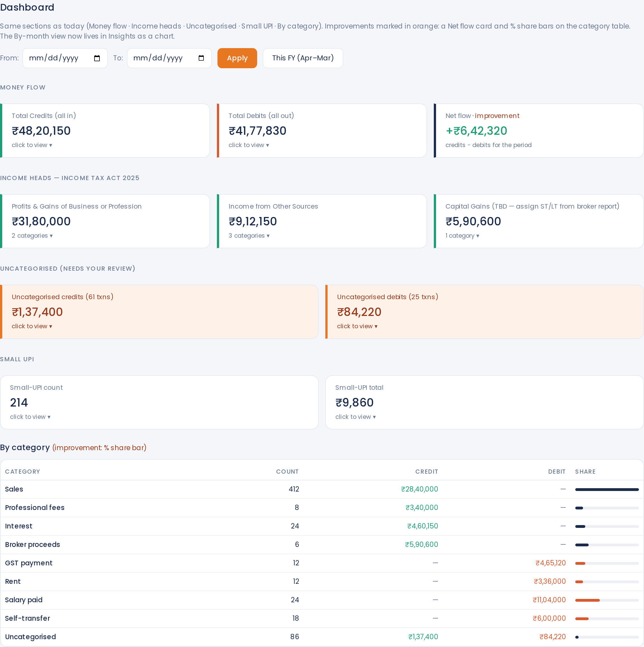Click the From date input field

(65, 58)
